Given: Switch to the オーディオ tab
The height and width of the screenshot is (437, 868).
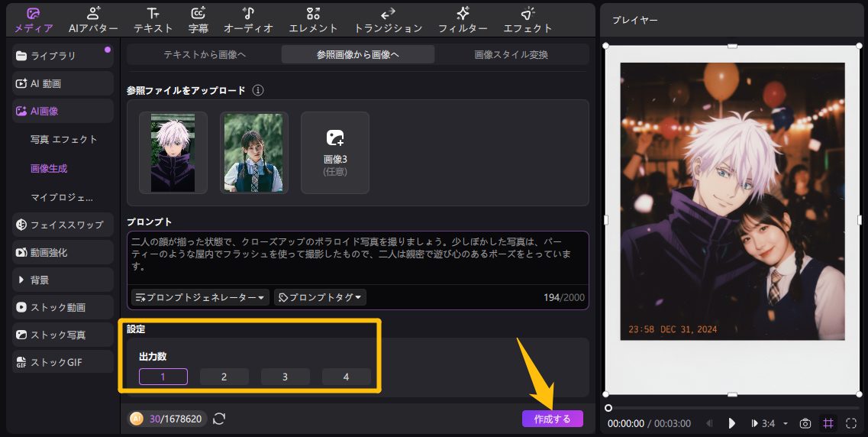Looking at the screenshot, I should pos(248,21).
